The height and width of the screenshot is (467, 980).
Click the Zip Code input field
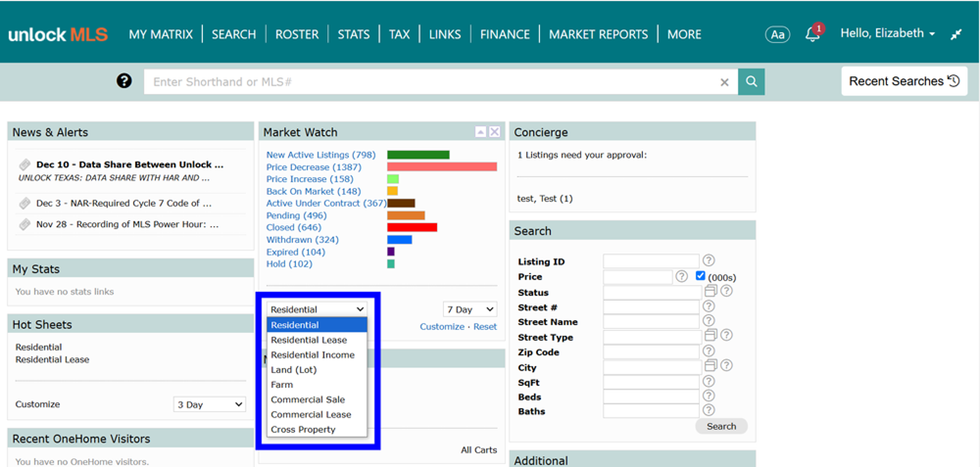tap(651, 352)
